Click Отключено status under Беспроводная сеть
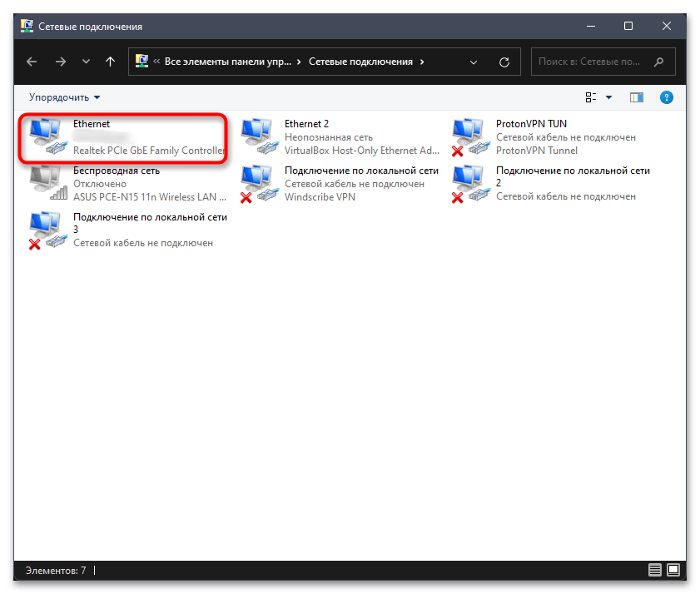 coord(100,184)
